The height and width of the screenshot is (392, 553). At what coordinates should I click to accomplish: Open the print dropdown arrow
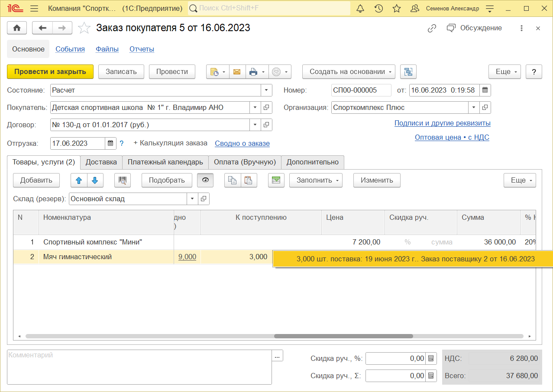click(263, 72)
